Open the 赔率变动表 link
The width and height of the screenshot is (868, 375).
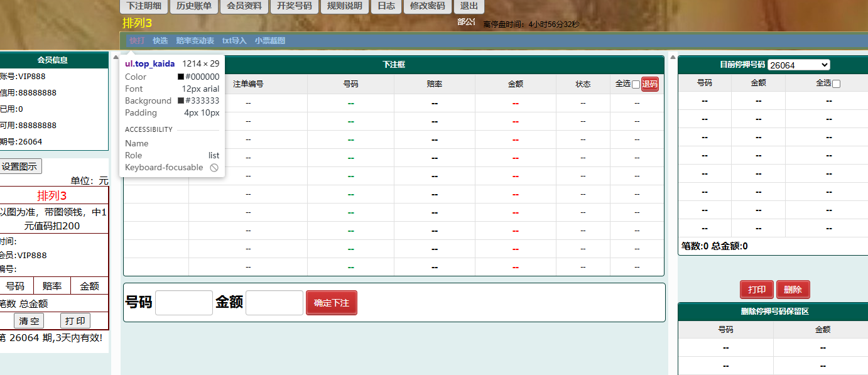point(195,41)
